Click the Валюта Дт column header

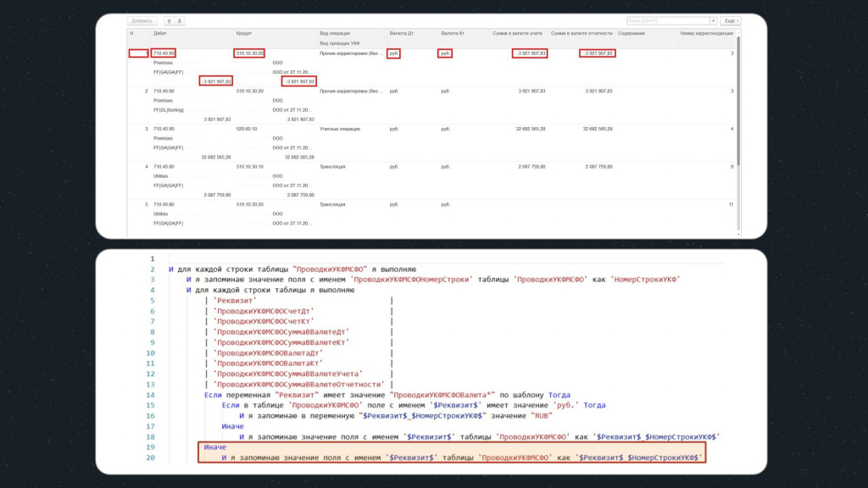(x=401, y=33)
